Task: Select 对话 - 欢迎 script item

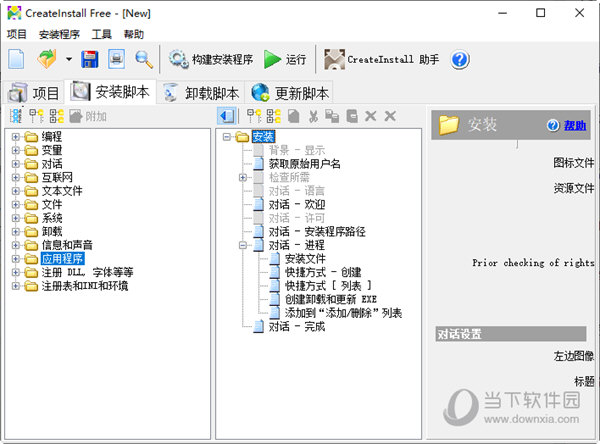Action: click(x=297, y=204)
